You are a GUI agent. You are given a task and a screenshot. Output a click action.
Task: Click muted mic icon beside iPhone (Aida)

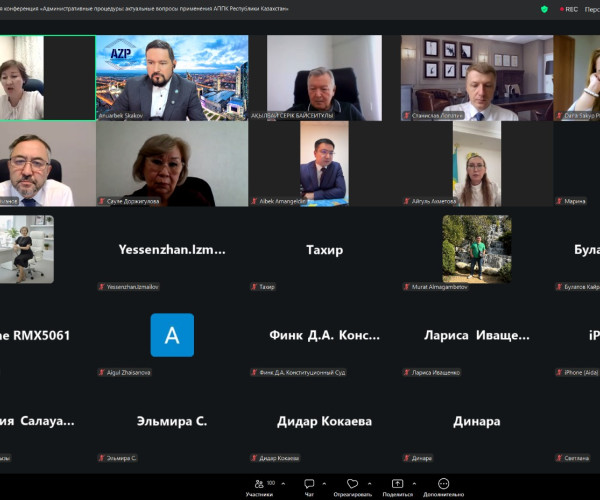tap(559, 372)
